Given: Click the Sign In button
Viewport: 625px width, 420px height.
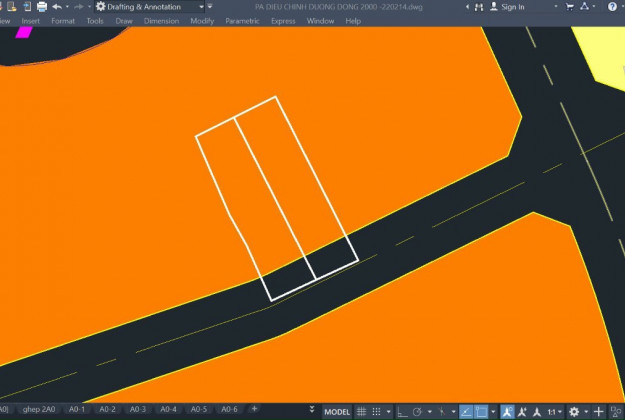Looking at the screenshot, I should pyautogui.click(x=512, y=7).
